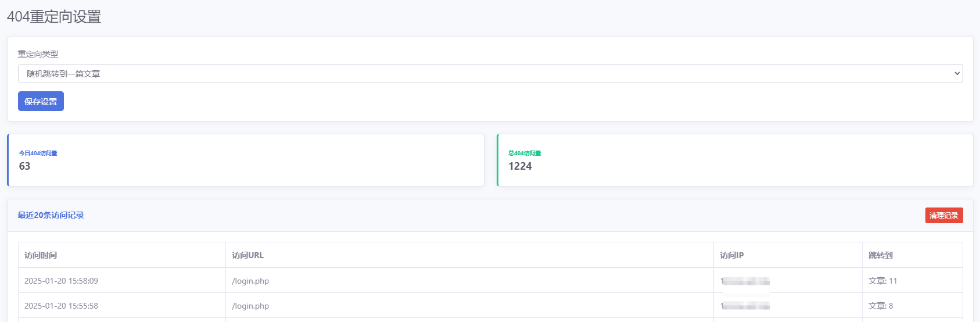This screenshot has width=980, height=322.
Task: Click the 最近20条访问记录 heading
Action: point(51,215)
